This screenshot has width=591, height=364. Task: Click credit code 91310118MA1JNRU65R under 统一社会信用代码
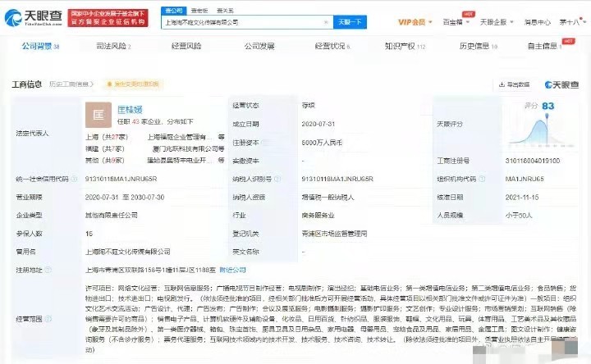tap(121, 179)
